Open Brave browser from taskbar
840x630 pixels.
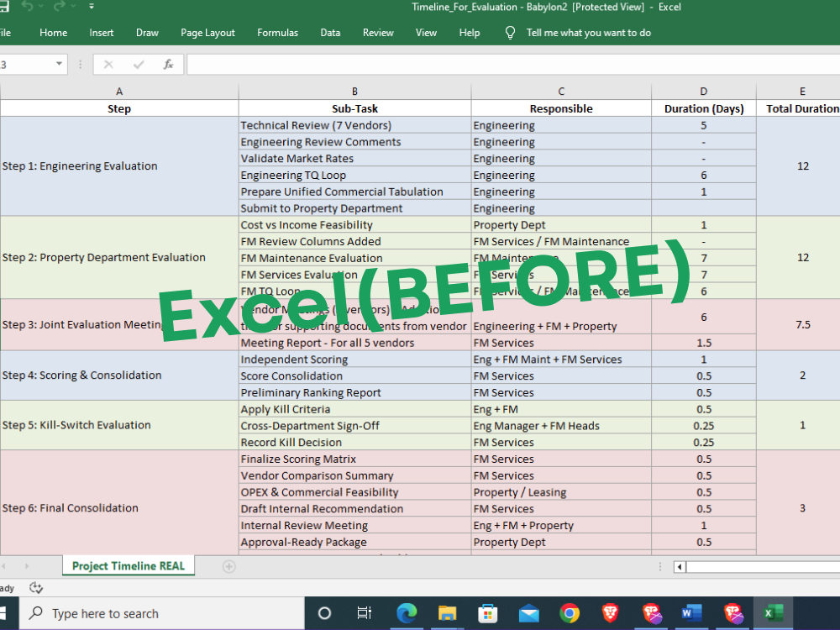click(610, 613)
